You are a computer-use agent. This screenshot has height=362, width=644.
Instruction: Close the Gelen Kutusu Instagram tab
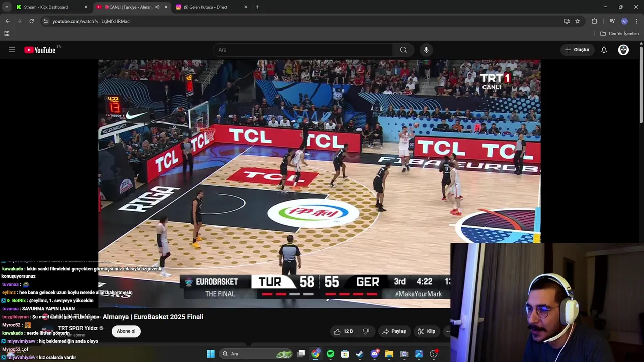(246, 7)
